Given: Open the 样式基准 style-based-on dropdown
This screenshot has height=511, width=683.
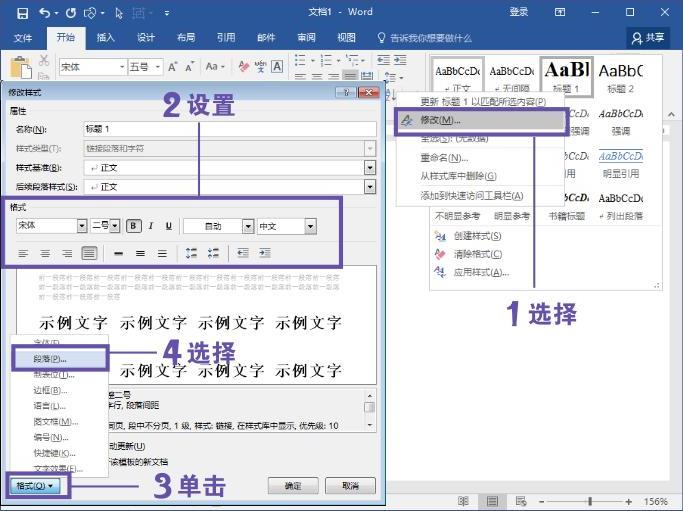Looking at the screenshot, I should click(x=370, y=168).
